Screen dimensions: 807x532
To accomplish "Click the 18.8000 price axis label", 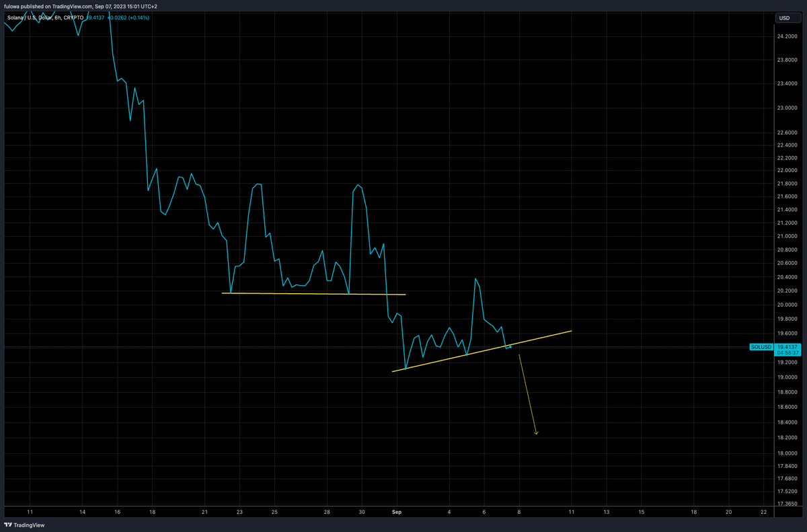I will (787, 392).
